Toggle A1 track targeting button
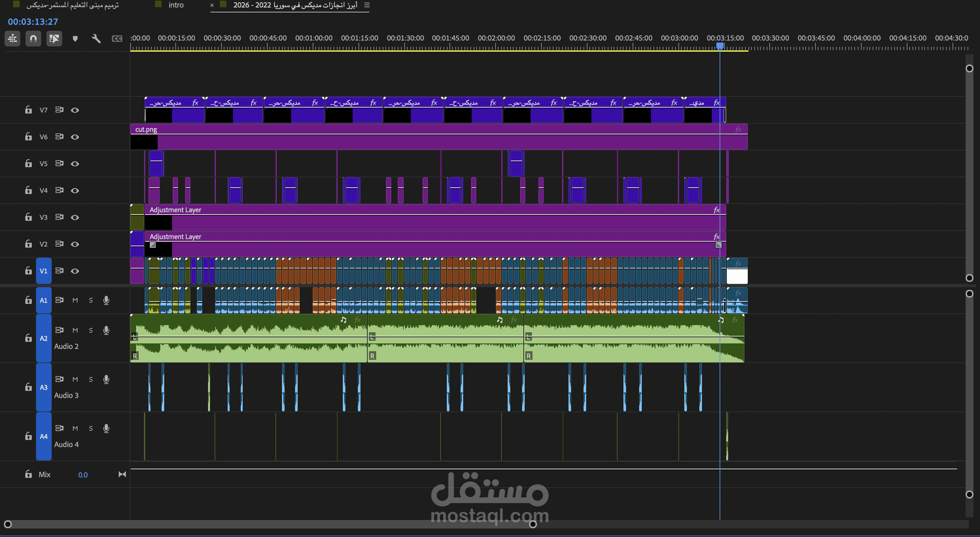980x537 pixels. click(x=44, y=300)
